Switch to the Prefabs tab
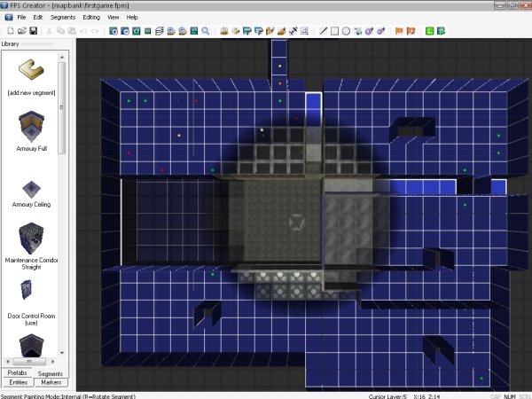 [x=17, y=372]
